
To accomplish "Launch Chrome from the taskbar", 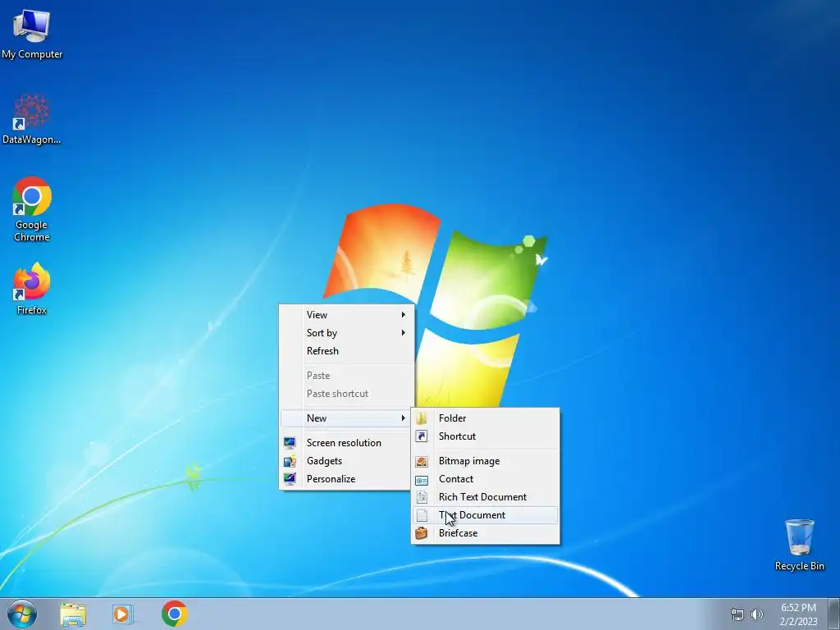I will click(x=174, y=614).
